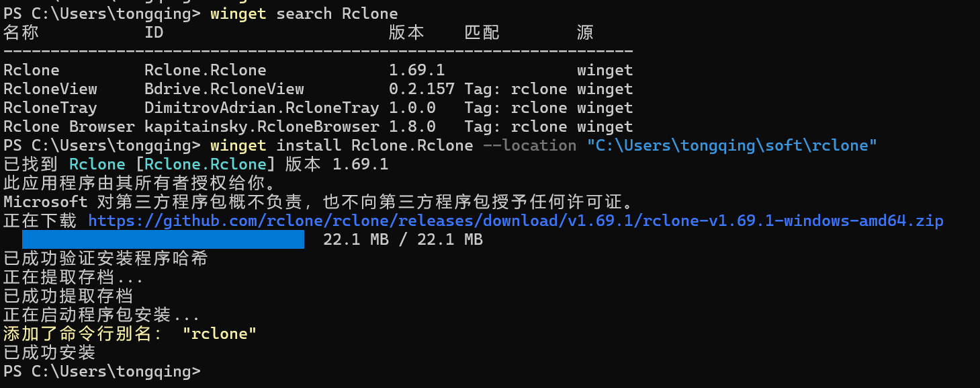This screenshot has height=388, width=980.
Task: Click the kapitainsky.RcloneBrowser ID entry
Action: click(262, 126)
